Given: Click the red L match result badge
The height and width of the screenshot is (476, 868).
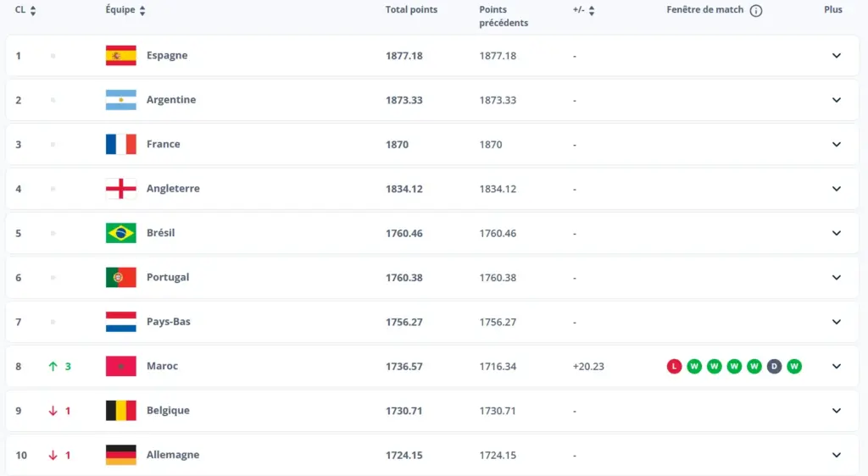Looking at the screenshot, I should 674,367.
